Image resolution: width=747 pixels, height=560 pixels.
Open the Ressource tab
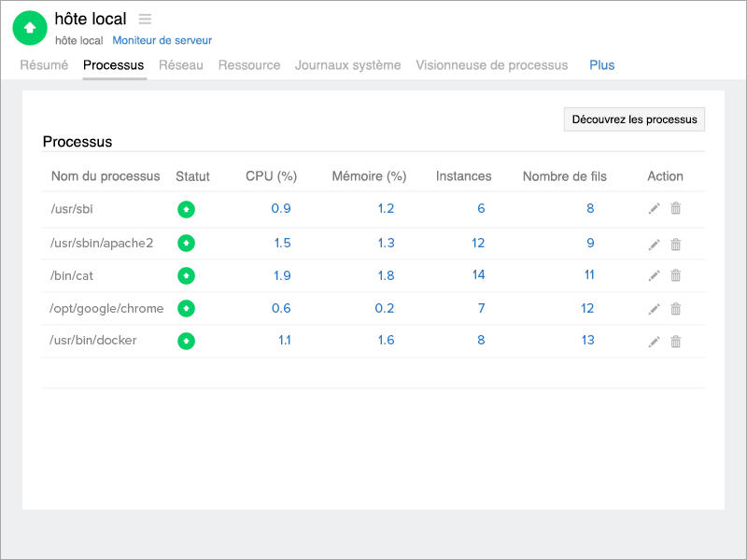[248, 65]
